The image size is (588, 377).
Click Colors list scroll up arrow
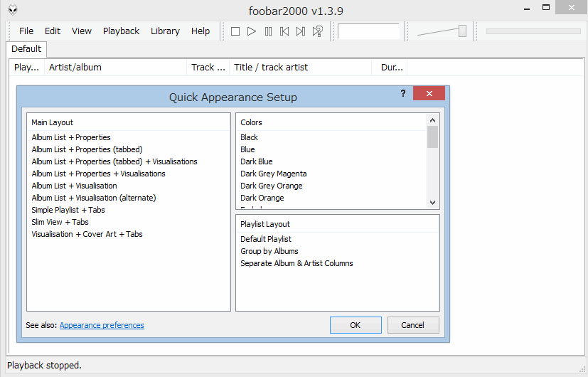pos(432,120)
